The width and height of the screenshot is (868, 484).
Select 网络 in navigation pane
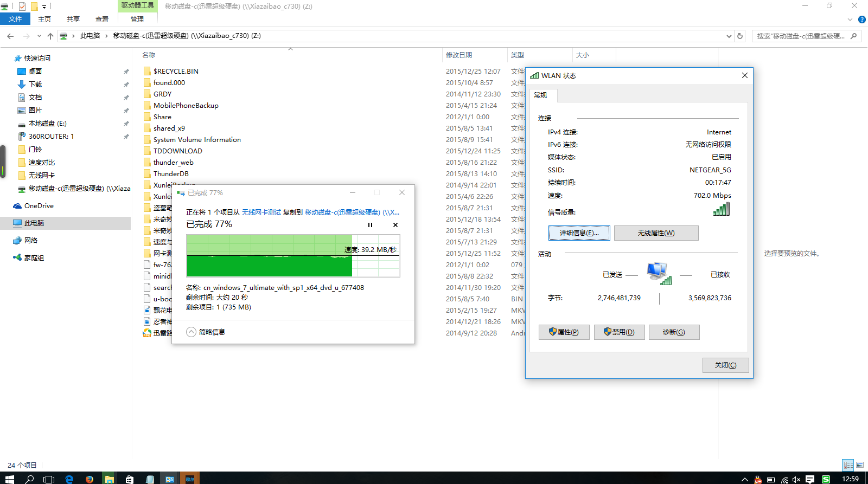pyautogui.click(x=31, y=241)
